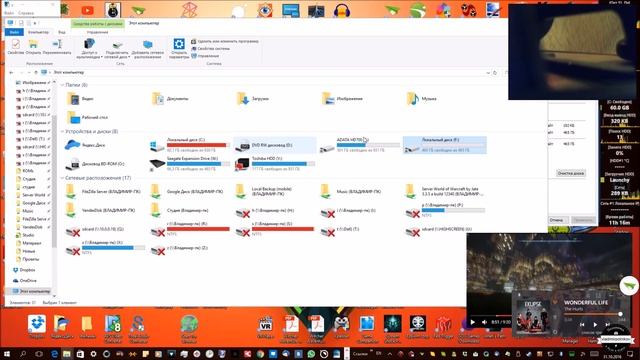Open Доступ к мультимедиа dropdown
The height and width of the screenshot is (360, 640).
point(89,49)
